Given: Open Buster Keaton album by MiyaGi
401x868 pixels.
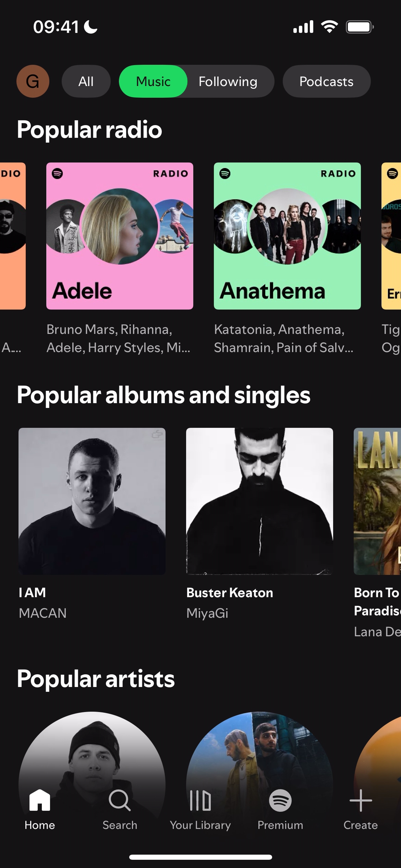Looking at the screenshot, I should pos(259,501).
